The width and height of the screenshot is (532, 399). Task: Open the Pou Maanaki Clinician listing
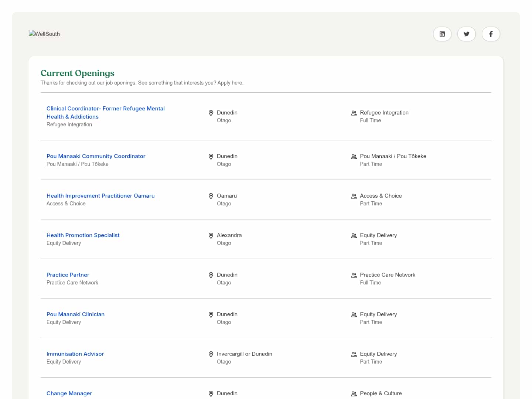pyautogui.click(x=75, y=314)
